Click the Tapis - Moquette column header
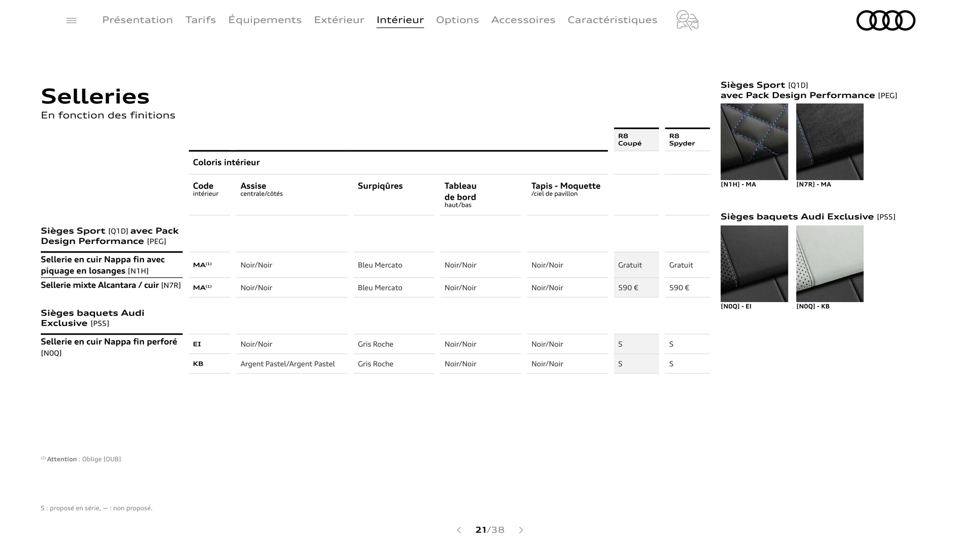Viewport: 980px width, 551px height. pos(566,189)
